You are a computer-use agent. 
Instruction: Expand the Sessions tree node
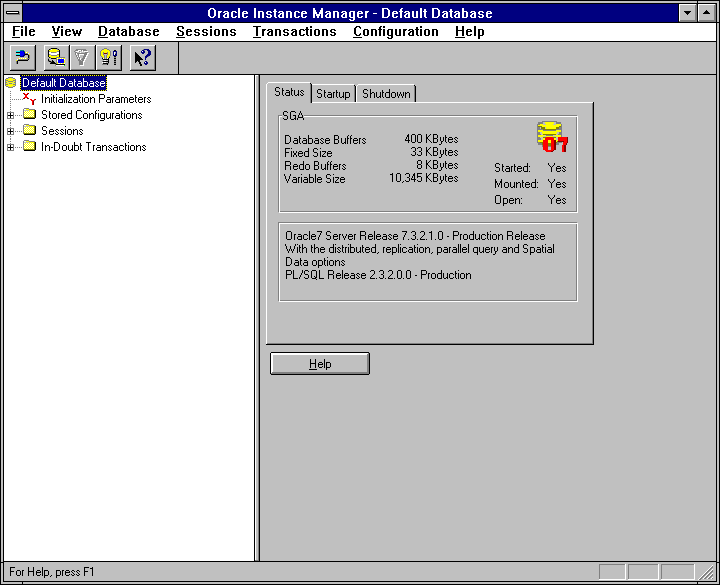(11, 131)
